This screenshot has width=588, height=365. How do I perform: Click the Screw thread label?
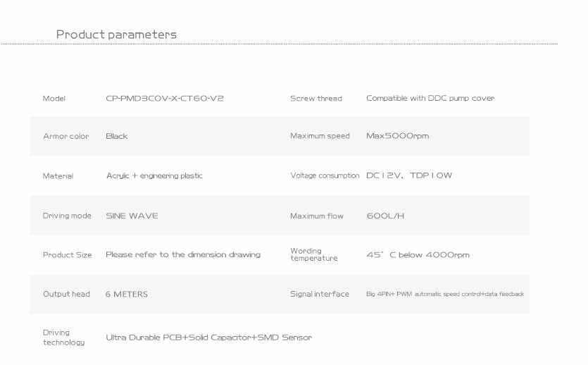315,99
